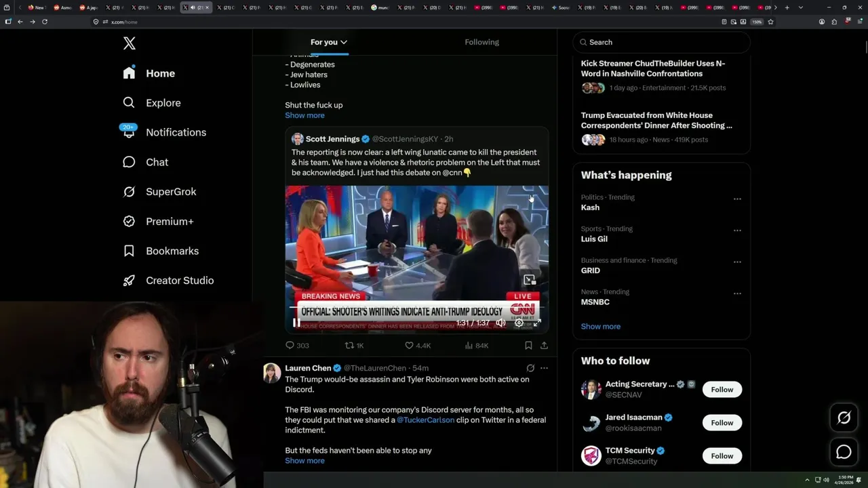Open browser application menu
The height and width of the screenshot is (488, 868).
(x=859, y=22)
